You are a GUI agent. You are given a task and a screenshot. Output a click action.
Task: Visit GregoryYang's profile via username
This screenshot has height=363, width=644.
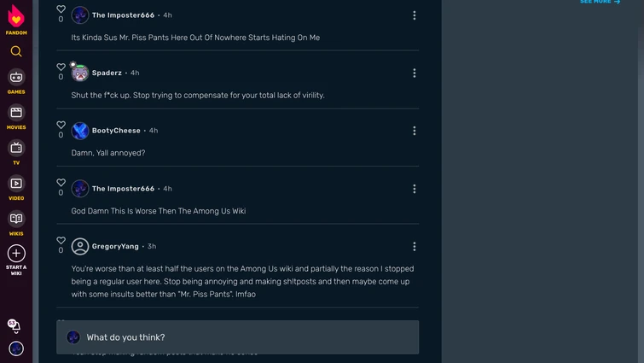[115, 247]
